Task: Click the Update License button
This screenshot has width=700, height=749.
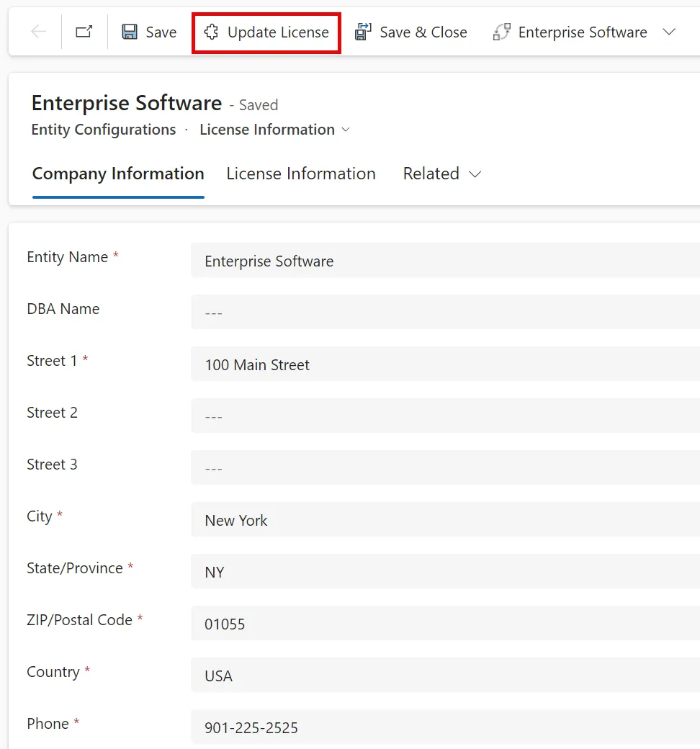Action: tap(266, 32)
